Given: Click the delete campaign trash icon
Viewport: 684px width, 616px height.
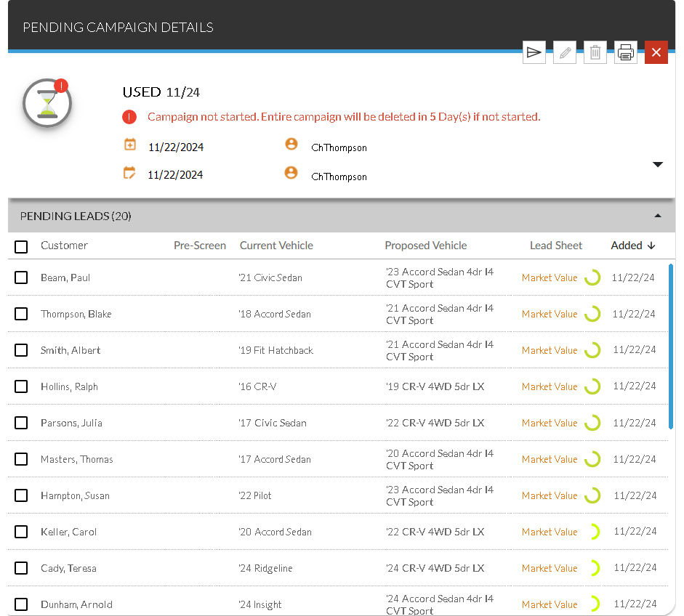Looking at the screenshot, I should click(595, 52).
